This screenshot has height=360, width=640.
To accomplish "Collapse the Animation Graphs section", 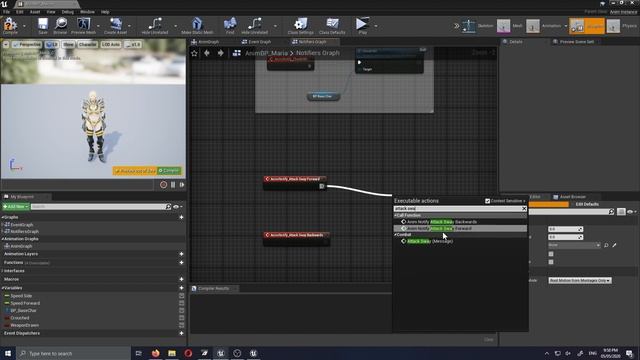I will coord(3,239).
